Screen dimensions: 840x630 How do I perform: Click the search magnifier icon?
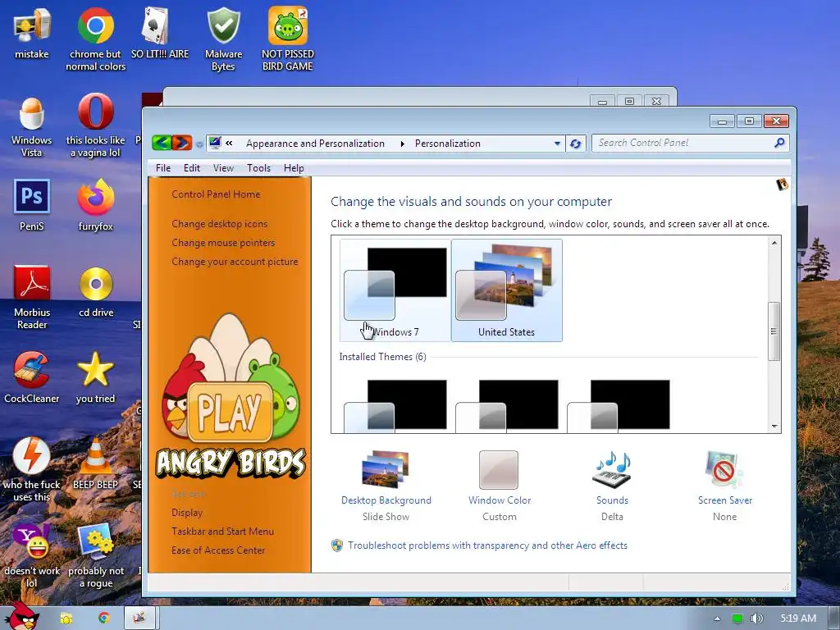click(x=779, y=143)
